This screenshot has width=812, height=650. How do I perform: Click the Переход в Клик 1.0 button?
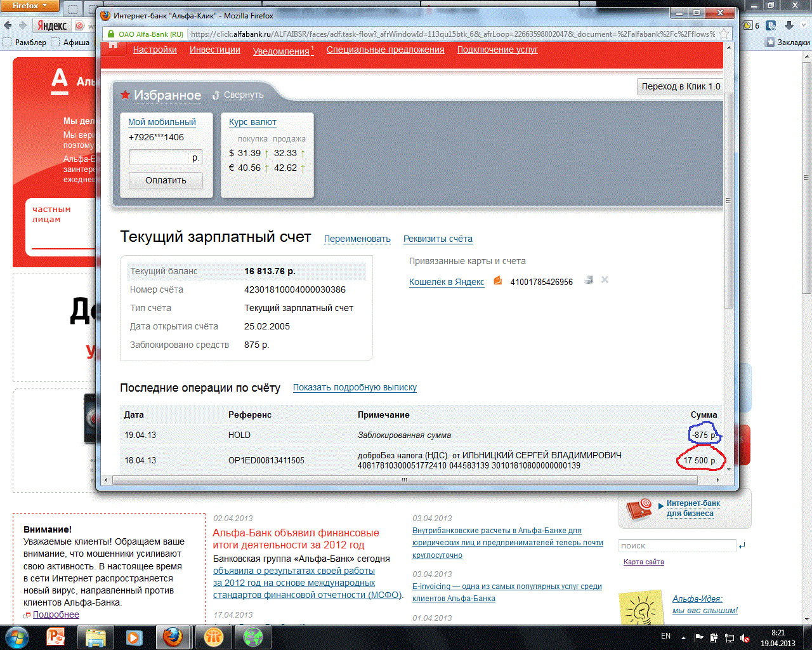[681, 86]
